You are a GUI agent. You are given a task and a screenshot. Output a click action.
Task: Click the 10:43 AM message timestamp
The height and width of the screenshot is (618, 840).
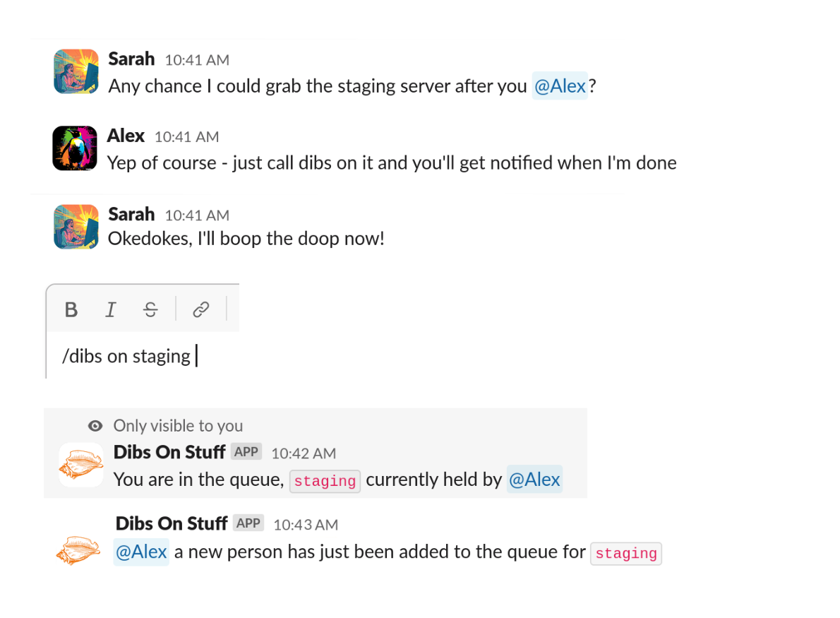(306, 525)
